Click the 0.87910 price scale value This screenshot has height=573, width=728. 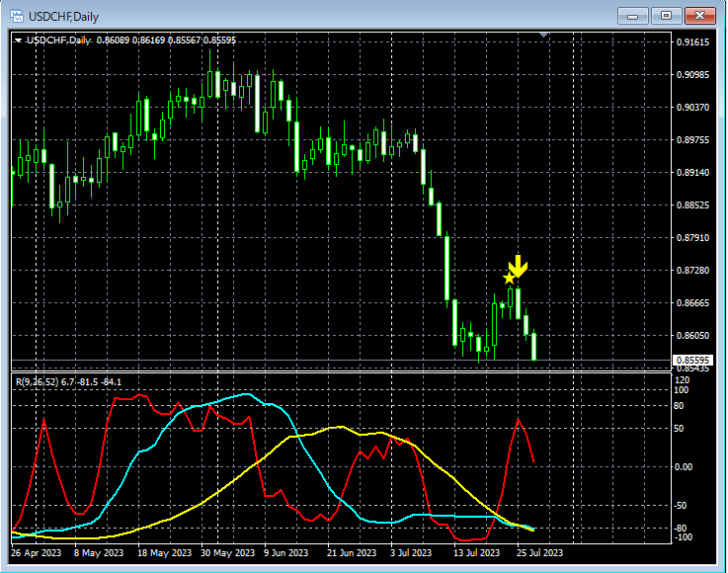692,238
